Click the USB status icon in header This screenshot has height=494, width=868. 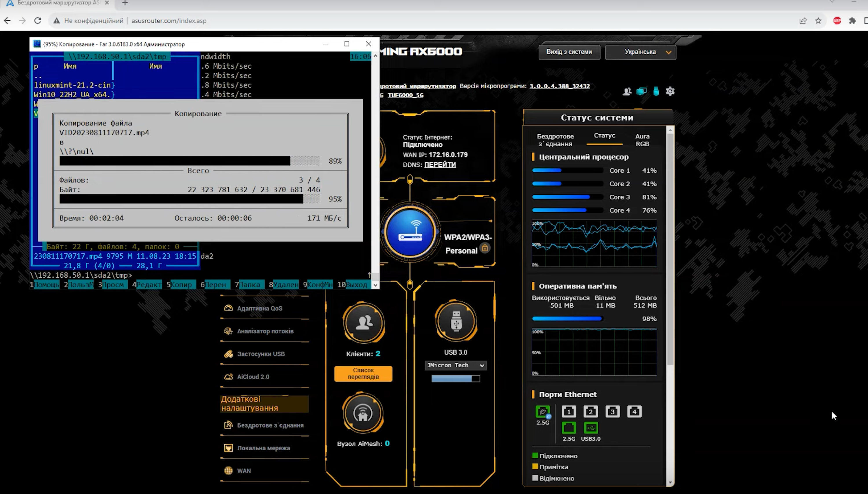click(656, 91)
